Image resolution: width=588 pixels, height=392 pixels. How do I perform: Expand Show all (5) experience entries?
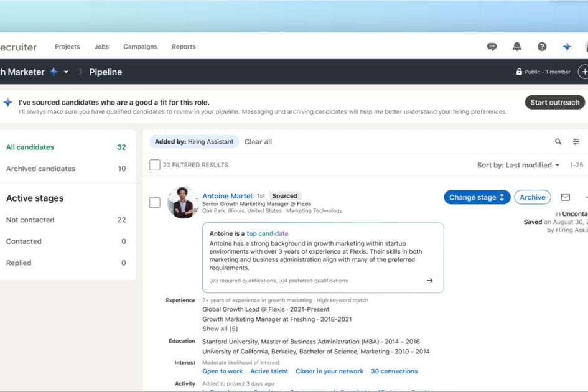click(220, 329)
